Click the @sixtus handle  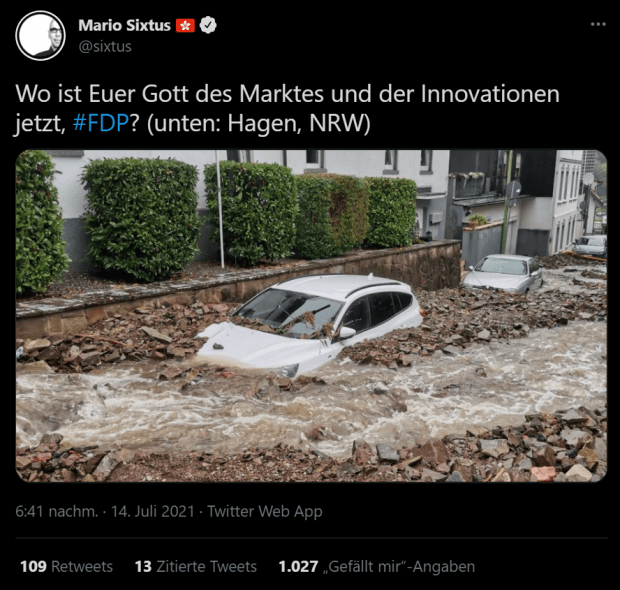point(105,47)
